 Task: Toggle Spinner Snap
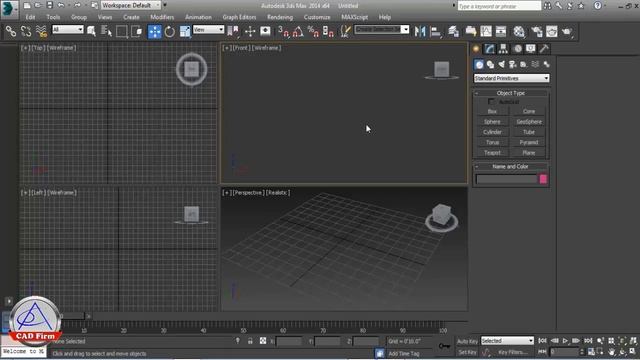[x=328, y=31]
